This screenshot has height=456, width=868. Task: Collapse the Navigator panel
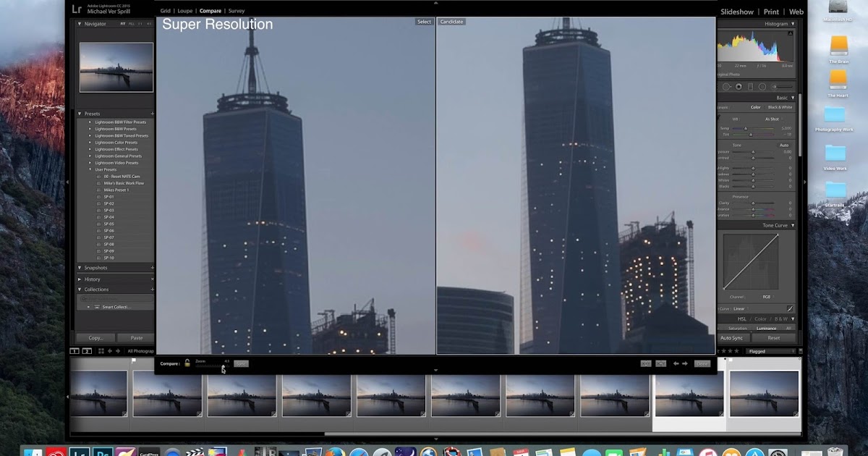pos(80,24)
